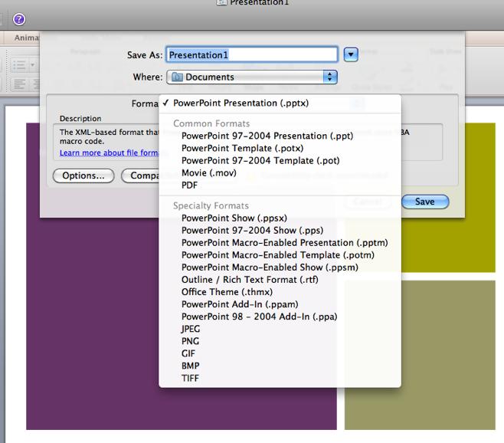Select PowerPoint Add-In (.ppam)

[280, 304]
